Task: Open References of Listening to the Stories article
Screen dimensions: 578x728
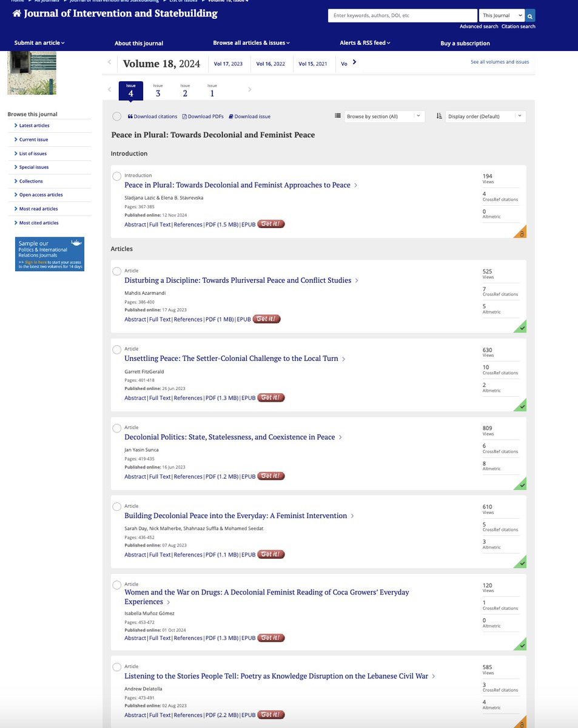Action: [x=188, y=715]
